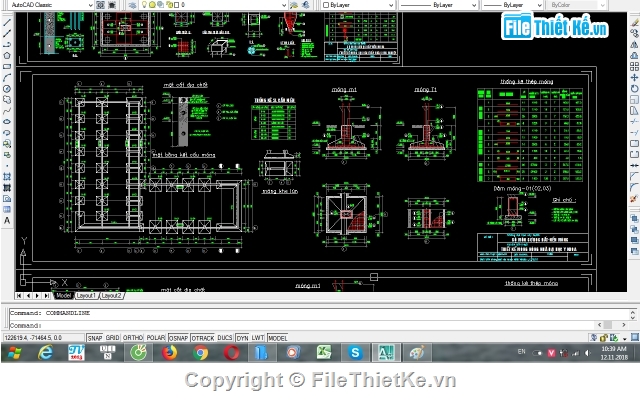Toggle OSNAP in status bar
Image resolution: width=640 pixels, height=400 pixels.
click(x=179, y=338)
